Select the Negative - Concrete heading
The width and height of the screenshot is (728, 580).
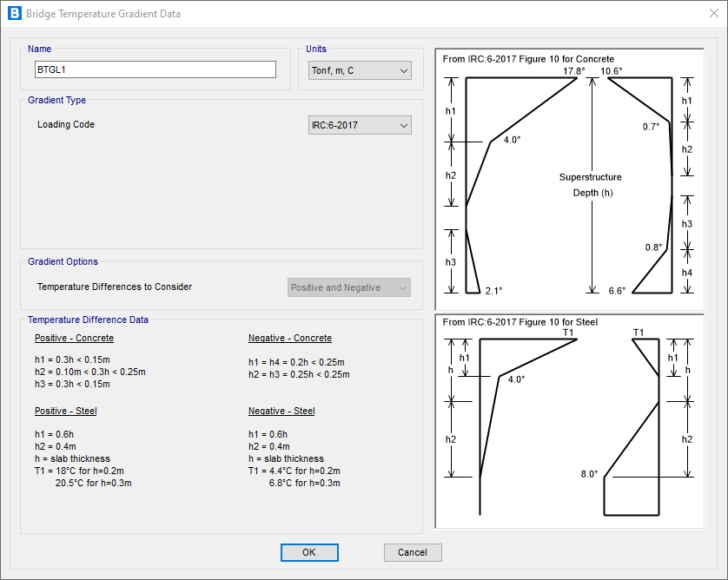[x=289, y=338]
